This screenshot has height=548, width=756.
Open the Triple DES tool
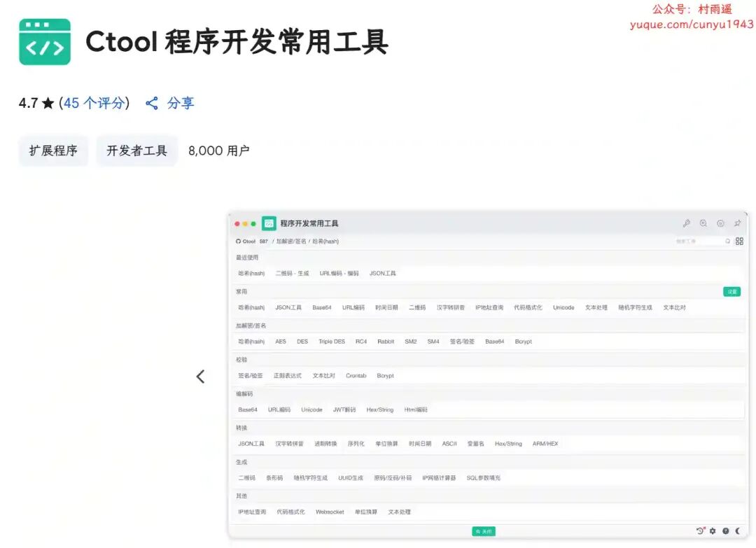(x=332, y=342)
